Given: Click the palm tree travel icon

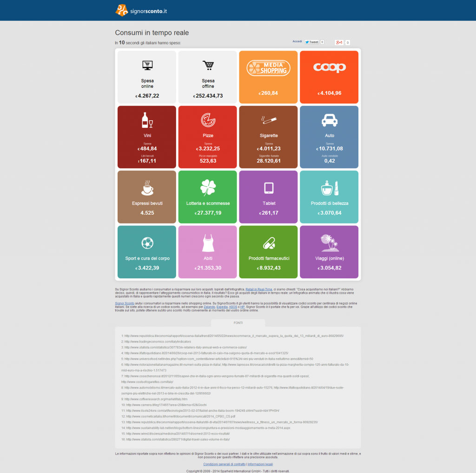Looking at the screenshot, I should click(x=329, y=243).
